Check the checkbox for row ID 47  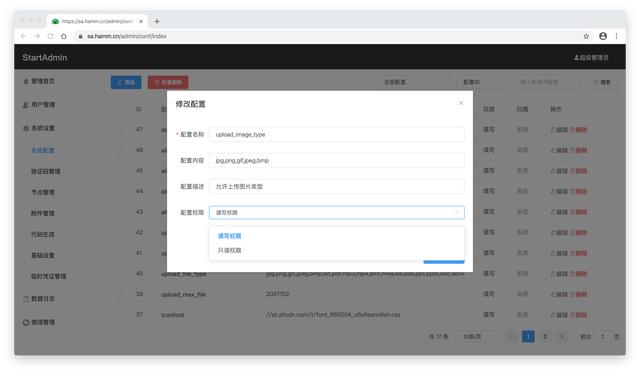point(119,129)
